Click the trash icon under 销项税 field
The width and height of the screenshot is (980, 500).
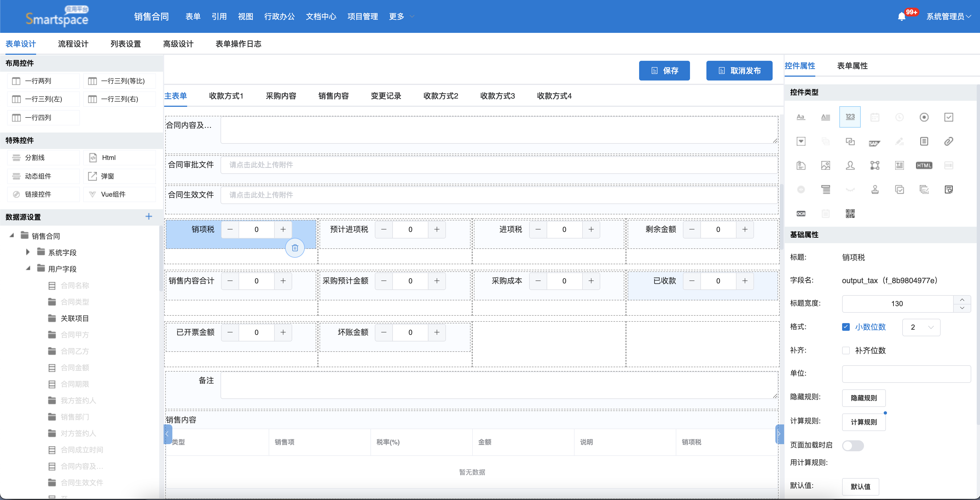[295, 248]
